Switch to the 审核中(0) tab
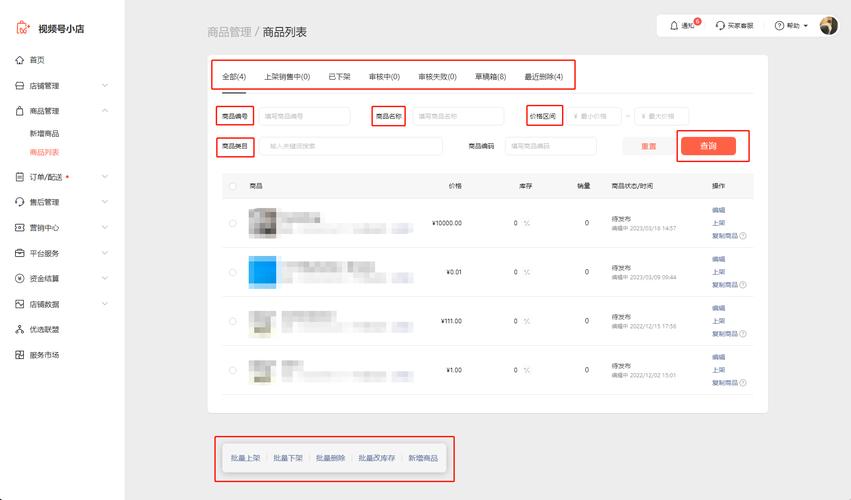This screenshot has height=500, width=851. click(384, 77)
